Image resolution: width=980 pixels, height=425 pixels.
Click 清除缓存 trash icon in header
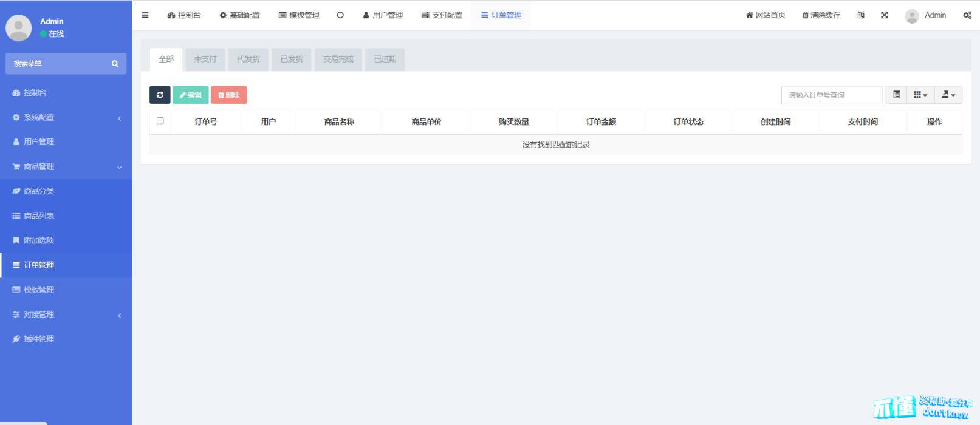click(806, 15)
